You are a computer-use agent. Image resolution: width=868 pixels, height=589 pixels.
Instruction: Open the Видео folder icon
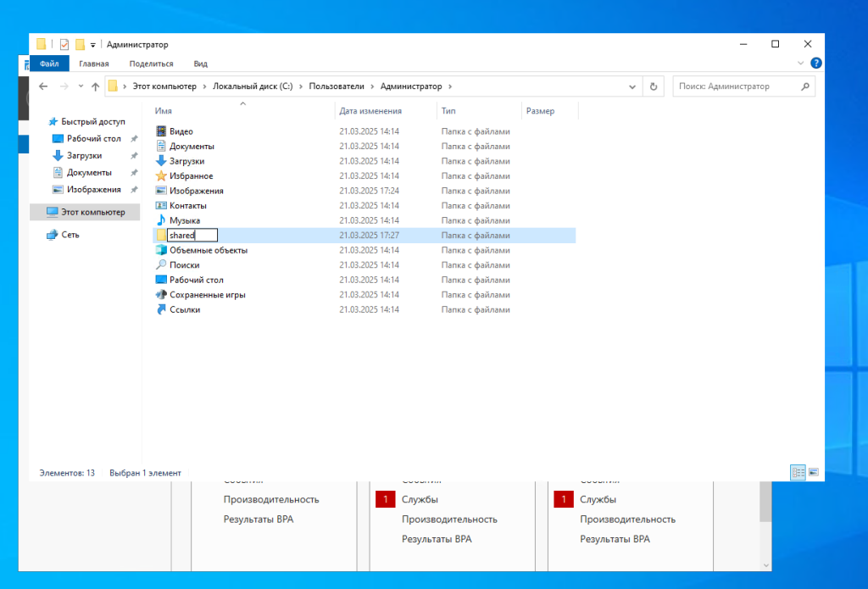(161, 131)
